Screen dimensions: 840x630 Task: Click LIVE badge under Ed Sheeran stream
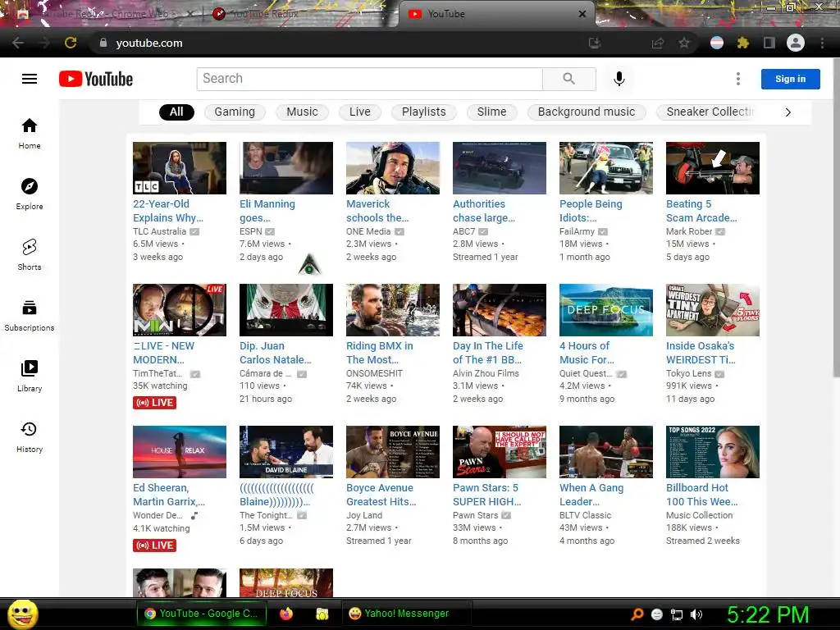click(155, 546)
